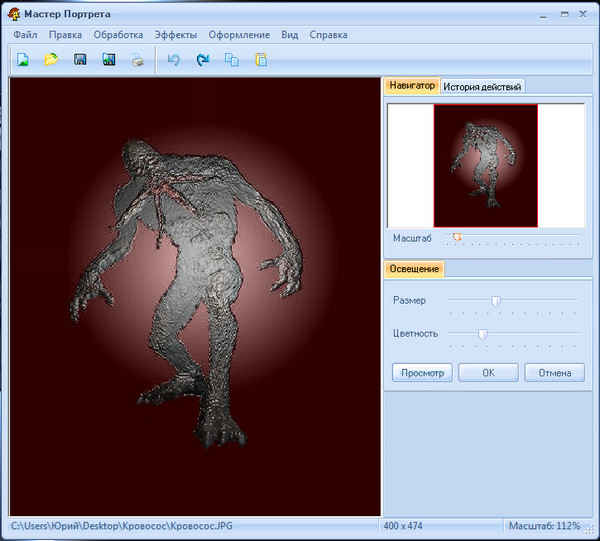Click the save-as-image toolbar icon
Viewport: 600px width, 541px height.
[x=109, y=60]
